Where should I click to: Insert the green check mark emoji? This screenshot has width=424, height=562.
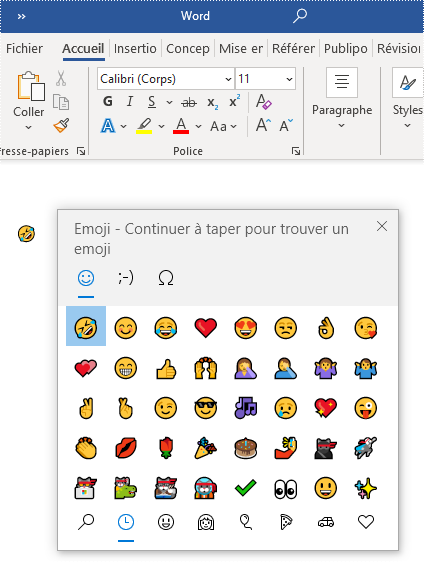click(246, 488)
